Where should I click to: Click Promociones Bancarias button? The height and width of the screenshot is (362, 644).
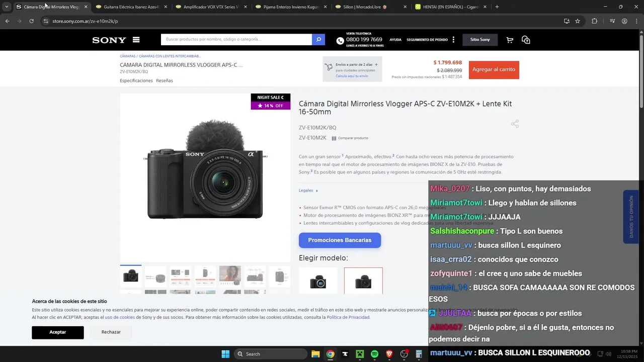[x=340, y=240]
